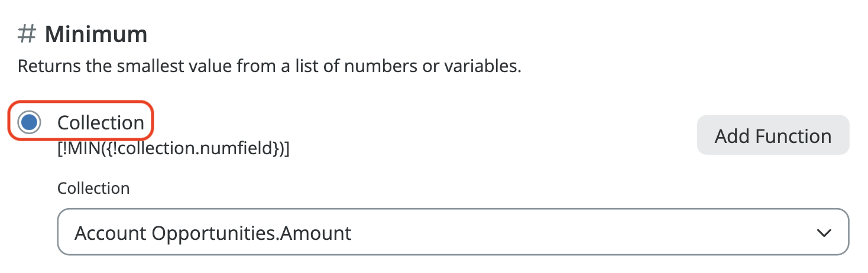Click the selected Account Opportunities.Amount value text

(213, 233)
